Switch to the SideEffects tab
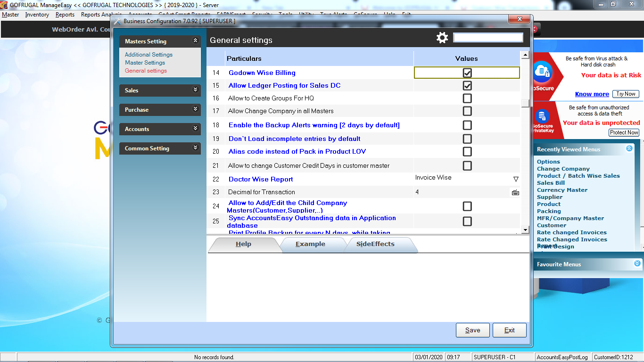Viewport: 644px width, 362px height. coord(375,244)
